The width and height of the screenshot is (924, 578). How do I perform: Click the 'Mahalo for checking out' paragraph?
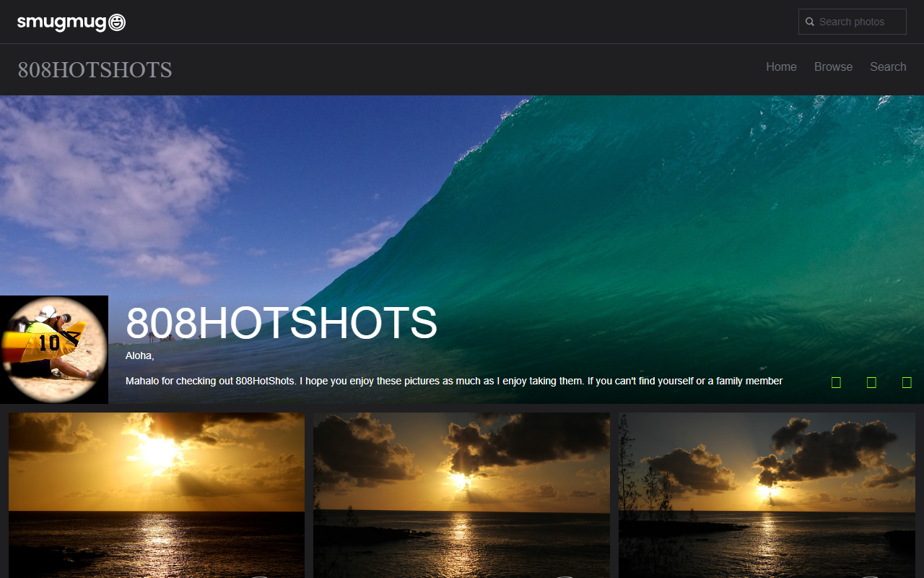454,381
